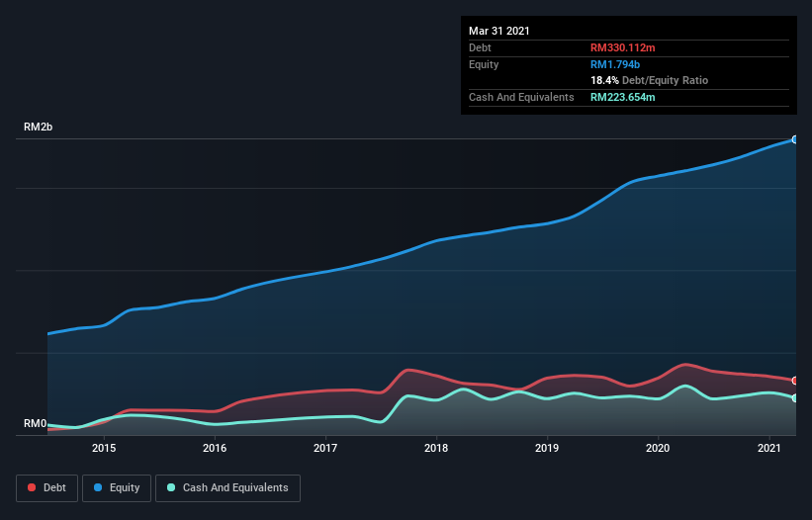Click the 18.4% Debt/Equity Ratio text
This screenshot has width=812, height=520.
click(x=650, y=80)
